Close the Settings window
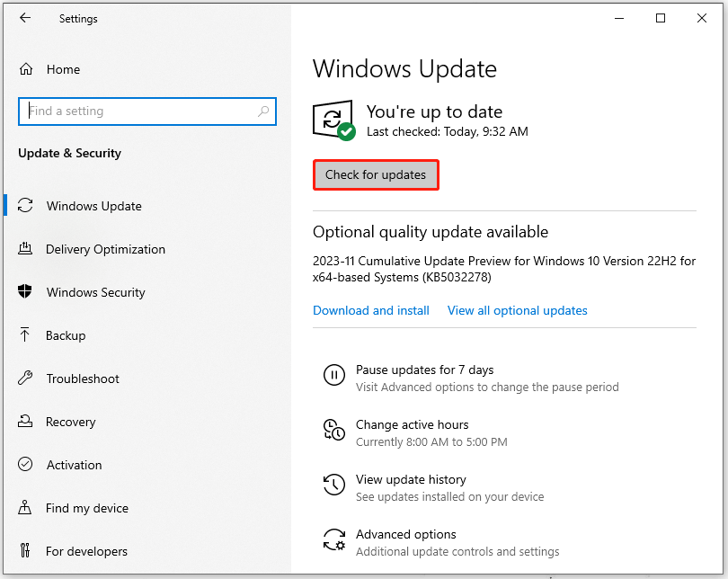This screenshot has width=728, height=579. click(x=702, y=18)
